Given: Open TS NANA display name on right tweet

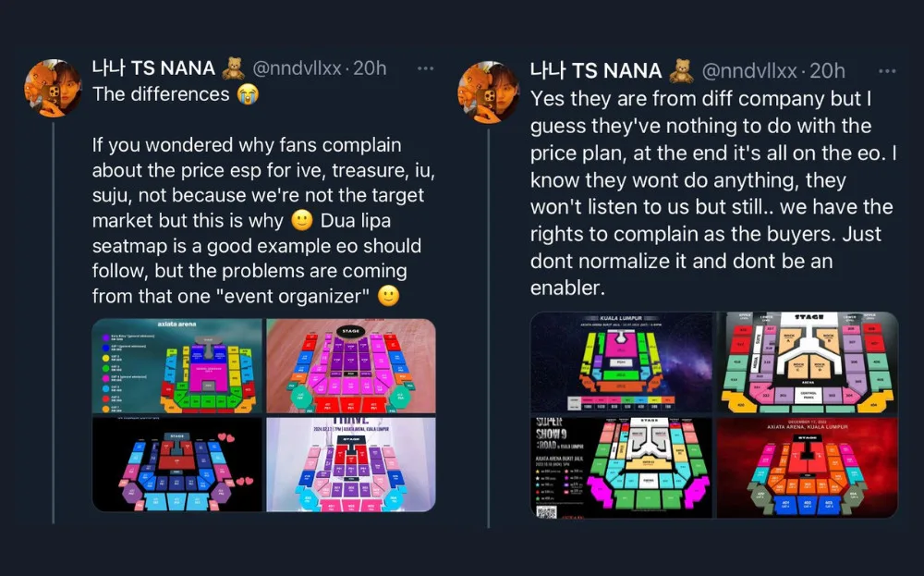Looking at the screenshot, I should click(597, 70).
